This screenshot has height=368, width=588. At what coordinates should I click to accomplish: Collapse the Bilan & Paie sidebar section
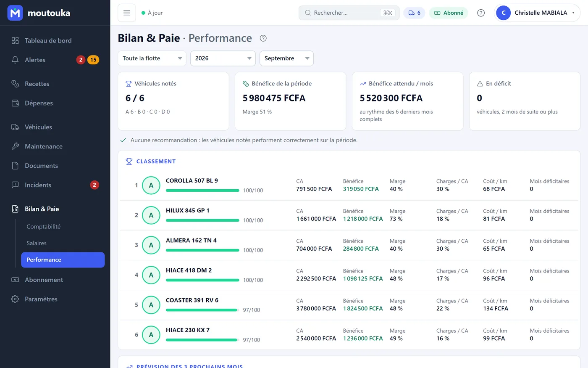tap(55, 209)
